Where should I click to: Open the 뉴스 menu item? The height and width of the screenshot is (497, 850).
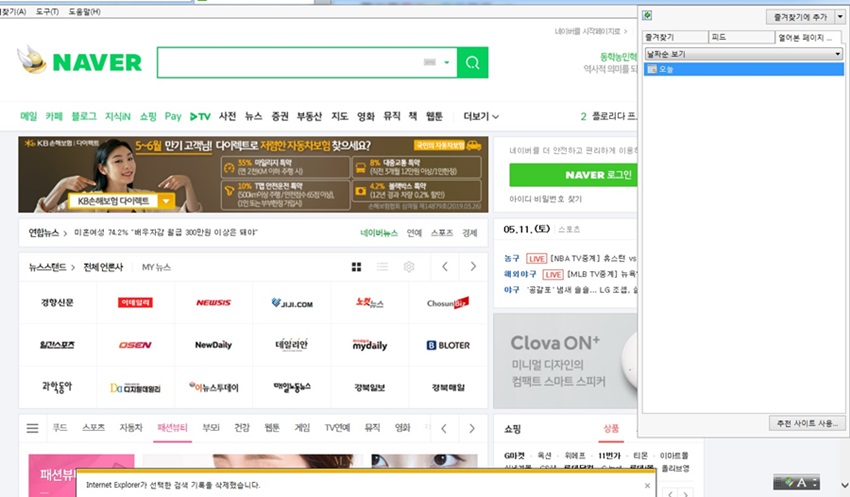tap(253, 116)
